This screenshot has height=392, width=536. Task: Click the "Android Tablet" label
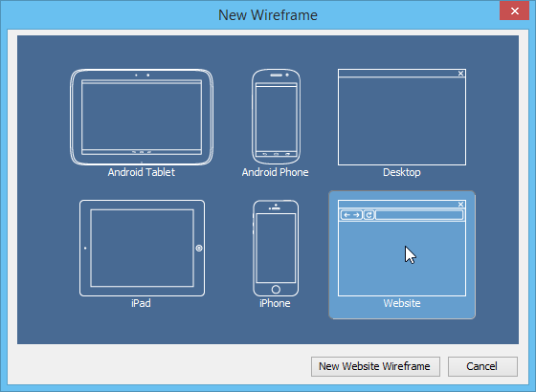coord(142,172)
